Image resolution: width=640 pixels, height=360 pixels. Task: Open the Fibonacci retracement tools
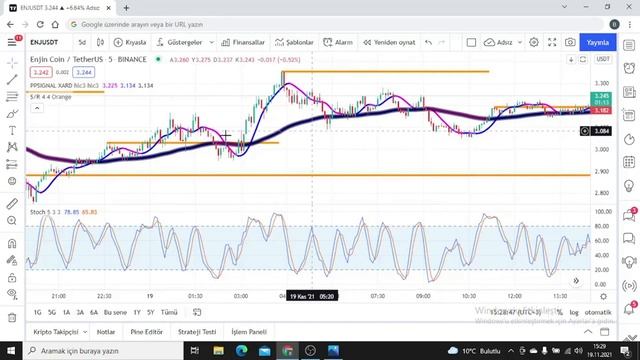pyautogui.click(x=12, y=97)
